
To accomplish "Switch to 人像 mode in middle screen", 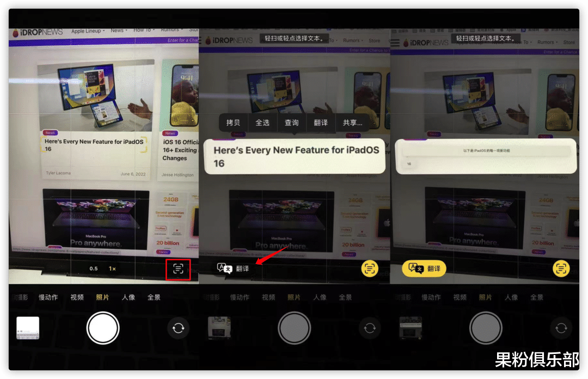I will click(x=320, y=297).
